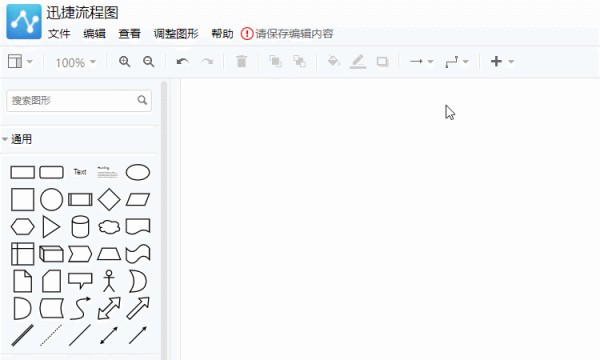Select the dashed line shape
The width and height of the screenshot is (600, 360).
click(51, 336)
